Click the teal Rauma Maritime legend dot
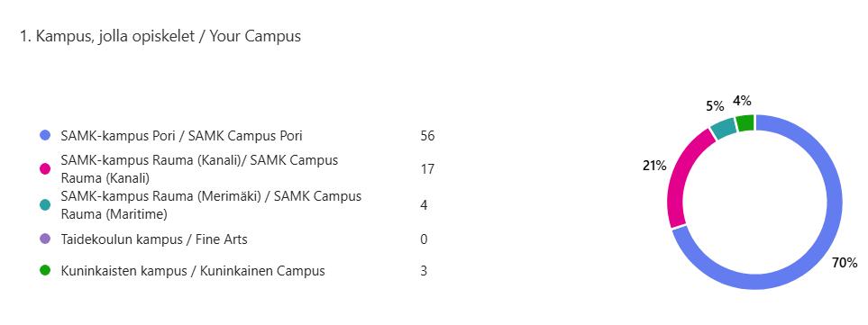Viewport: 868px width, 325px height. tap(45, 205)
